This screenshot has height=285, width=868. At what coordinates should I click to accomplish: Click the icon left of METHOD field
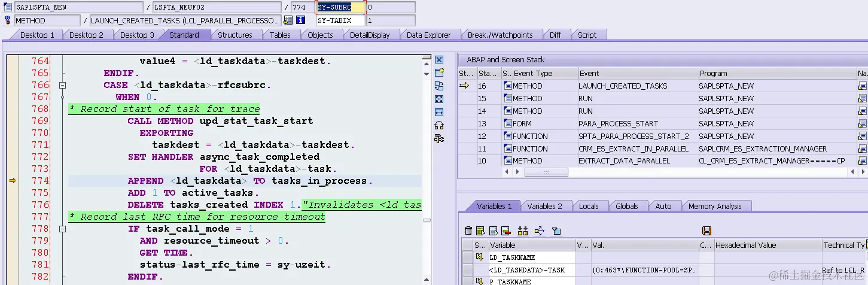[x=8, y=20]
